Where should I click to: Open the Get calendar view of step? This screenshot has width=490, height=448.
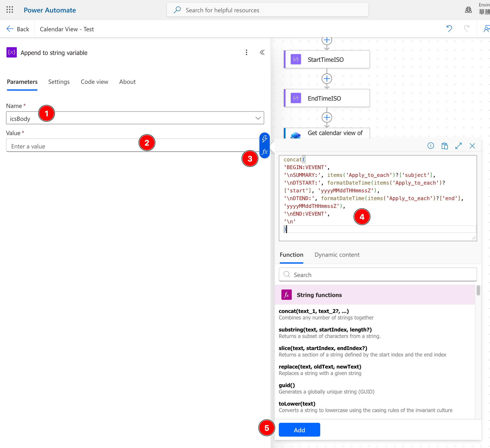pos(327,133)
